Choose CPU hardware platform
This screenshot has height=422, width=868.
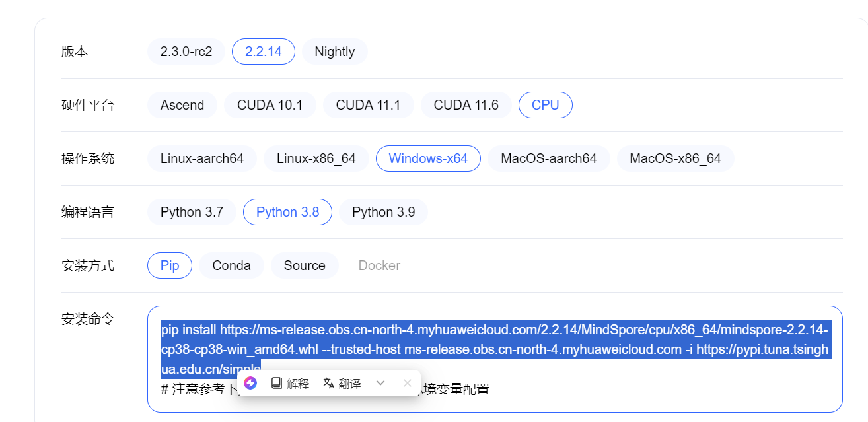point(546,105)
